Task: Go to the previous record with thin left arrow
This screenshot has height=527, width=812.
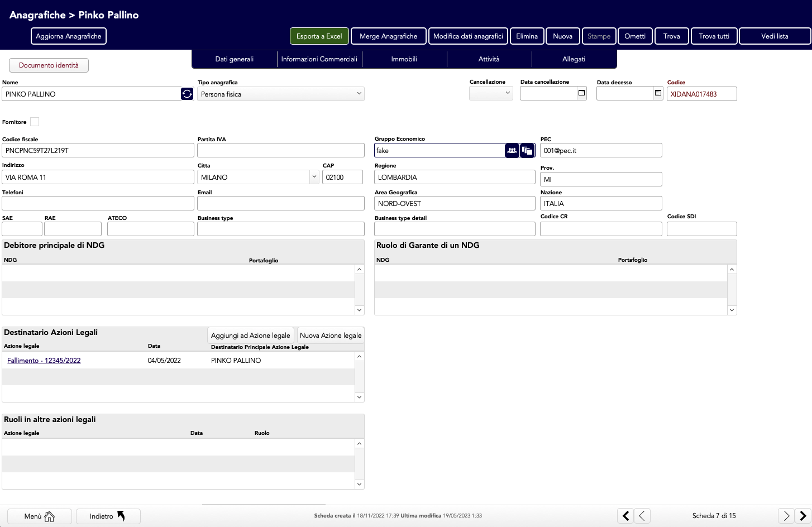Action: (642, 516)
